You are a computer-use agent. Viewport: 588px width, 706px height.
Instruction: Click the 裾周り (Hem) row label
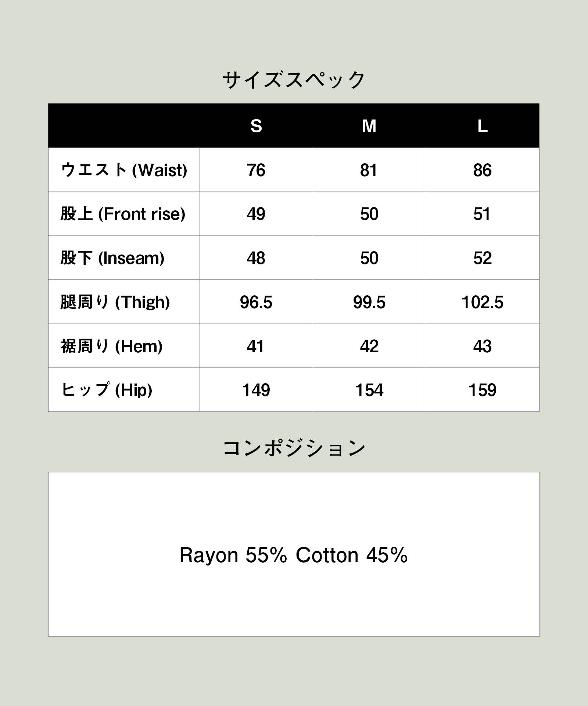coord(112,346)
